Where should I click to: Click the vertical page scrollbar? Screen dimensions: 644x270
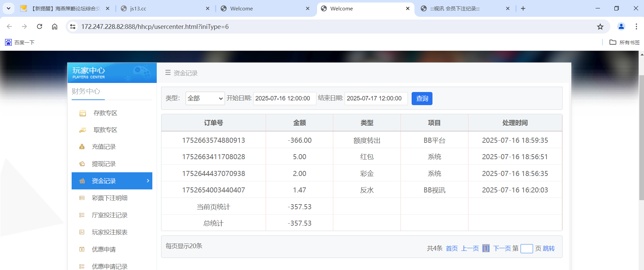[641, 138]
